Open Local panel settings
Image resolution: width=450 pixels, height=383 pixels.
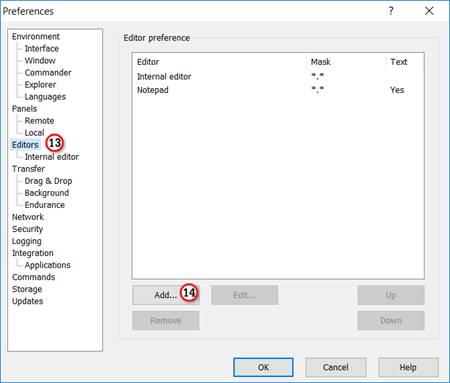(34, 133)
